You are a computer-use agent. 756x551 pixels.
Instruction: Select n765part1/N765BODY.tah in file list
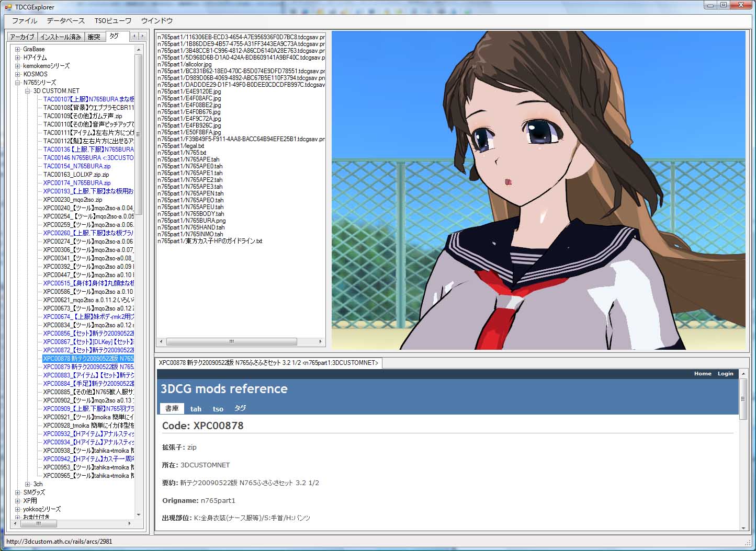coord(191,214)
